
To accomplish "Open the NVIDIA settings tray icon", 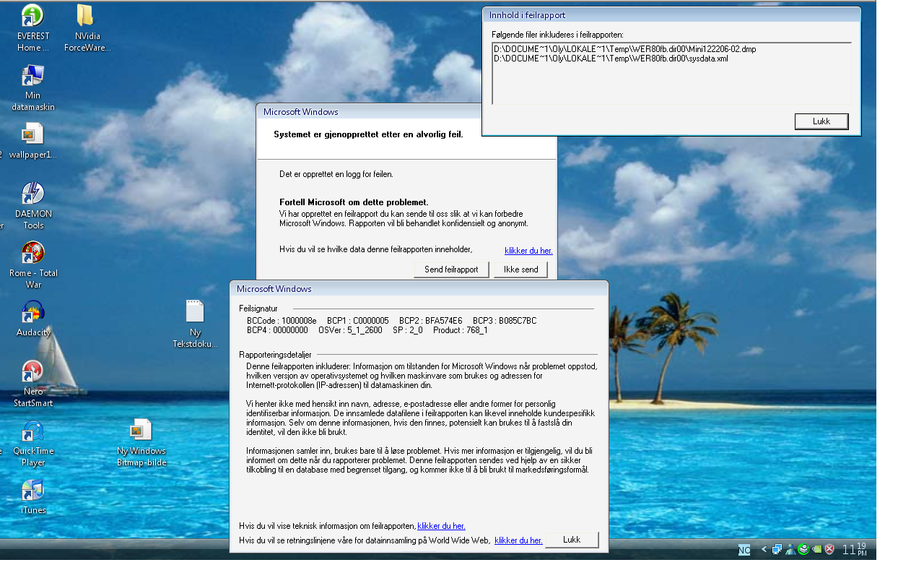I will pyautogui.click(x=816, y=549).
